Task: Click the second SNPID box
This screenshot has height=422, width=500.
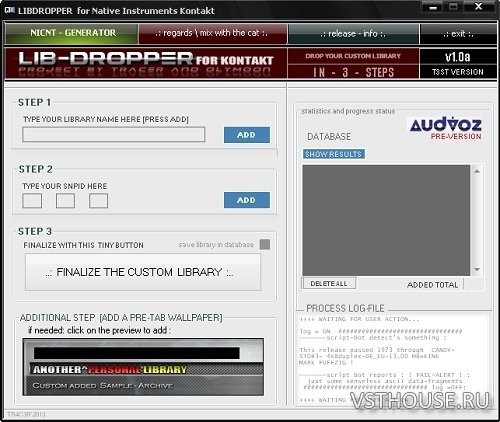Action: (65, 201)
